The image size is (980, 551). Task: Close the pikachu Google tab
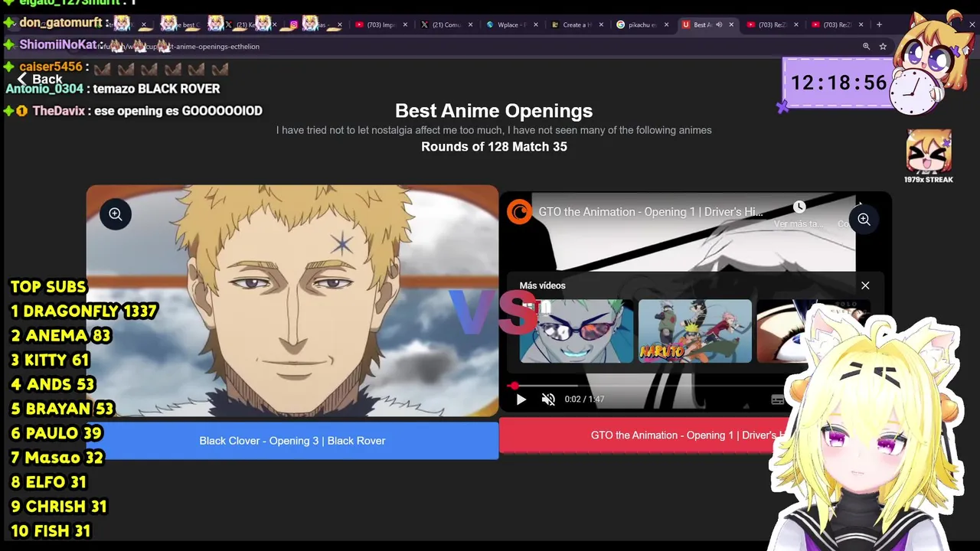pyautogui.click(x=666, y=24)
